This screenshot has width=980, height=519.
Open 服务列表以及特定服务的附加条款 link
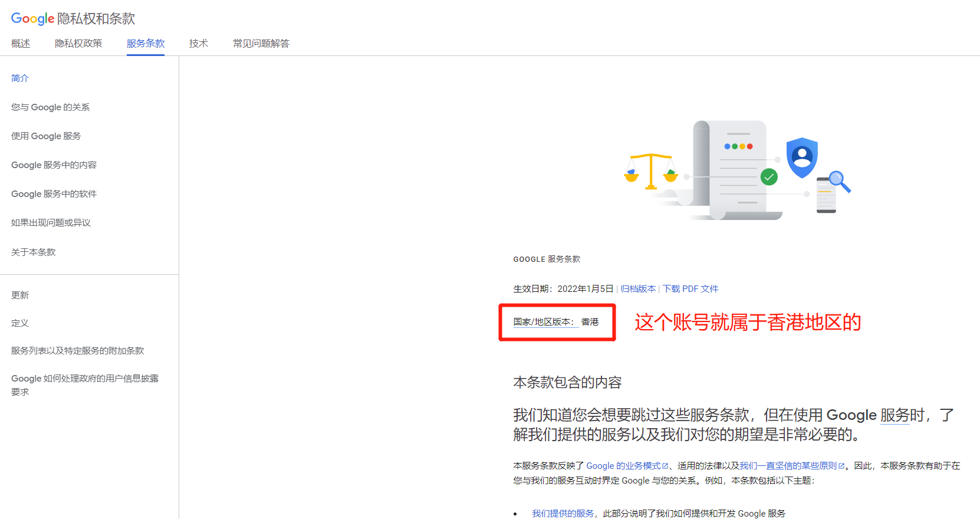tap(77, 351)
